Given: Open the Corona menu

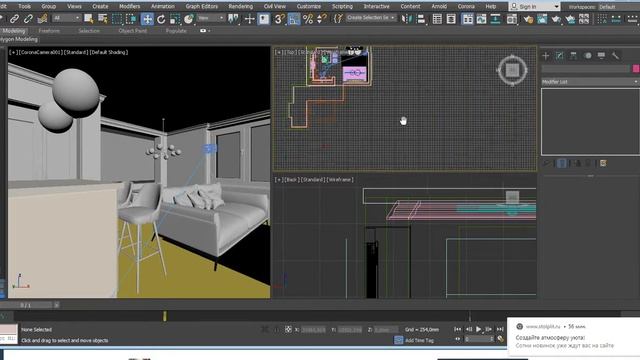Looking at the screenshot, I should click(466, 7).
